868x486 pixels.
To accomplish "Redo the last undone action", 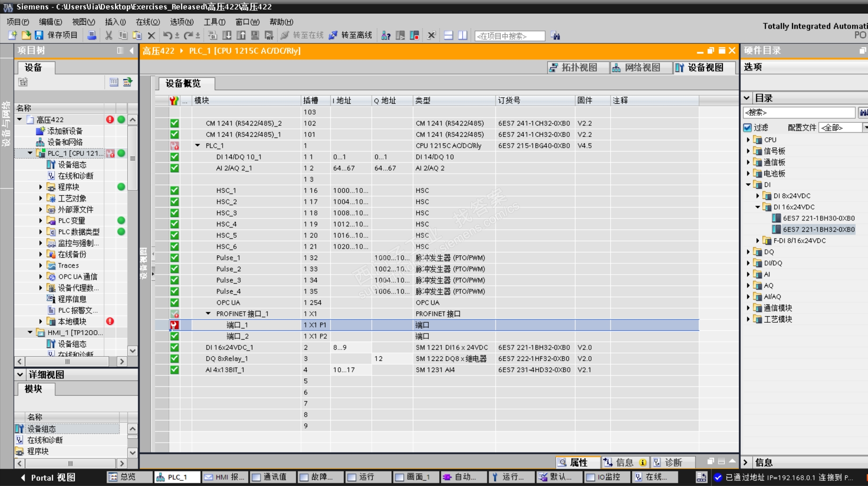I will 188,35.
